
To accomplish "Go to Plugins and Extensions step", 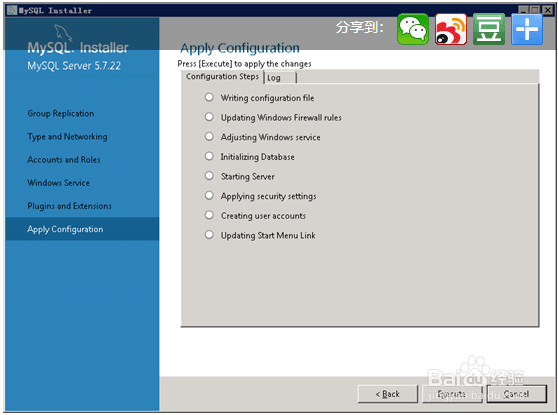I will (69, 206).
